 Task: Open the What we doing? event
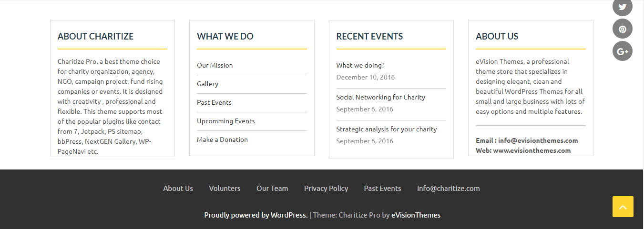tap(360, 65)
